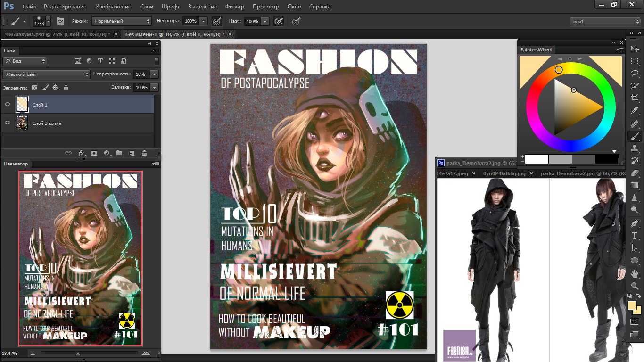This screenshot has width=644, height=362.
Task: Click the foreground color swatch in toolbar
Action: click(x=632, y=306)
